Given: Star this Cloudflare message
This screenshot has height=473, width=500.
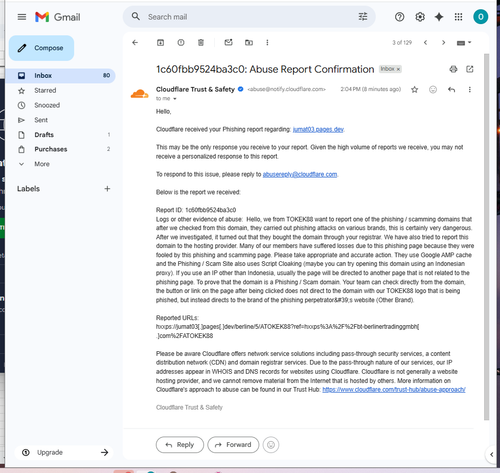Looking at the screenshot, I should coord(414,89).
